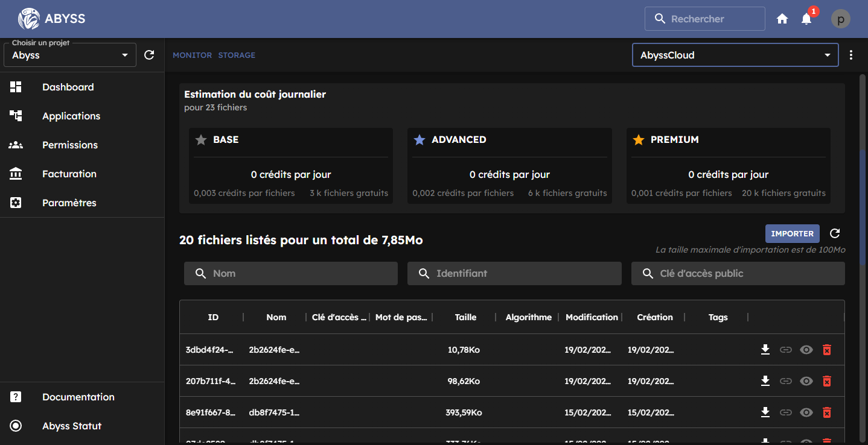Copy link for file 8e91f667

[x=785, y=412]
